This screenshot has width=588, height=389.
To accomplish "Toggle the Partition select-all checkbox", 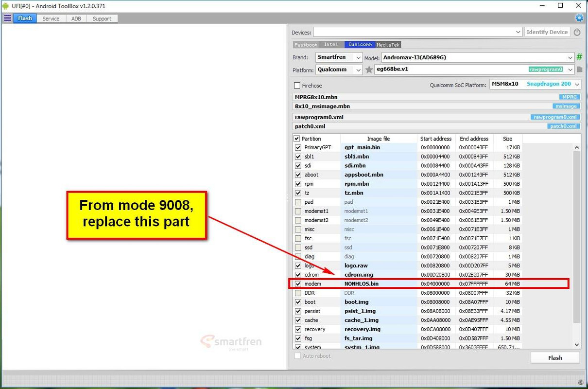I will (297, 139).
